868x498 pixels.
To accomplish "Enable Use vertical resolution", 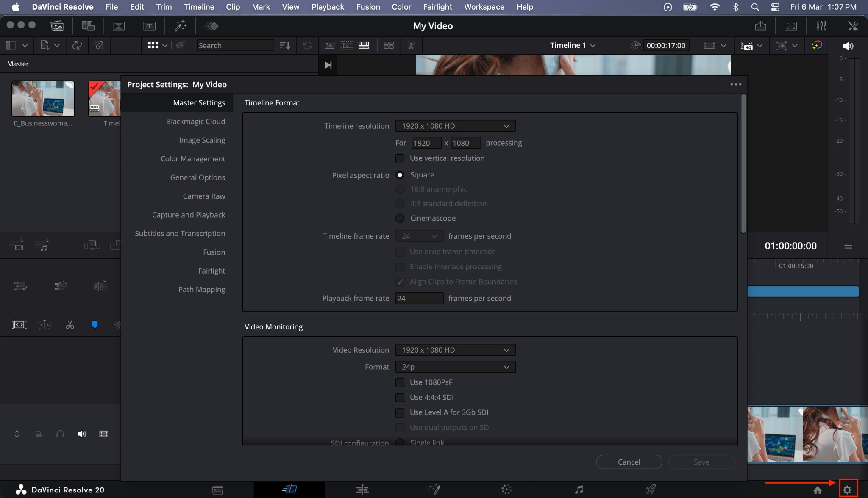I will (400, 158).
